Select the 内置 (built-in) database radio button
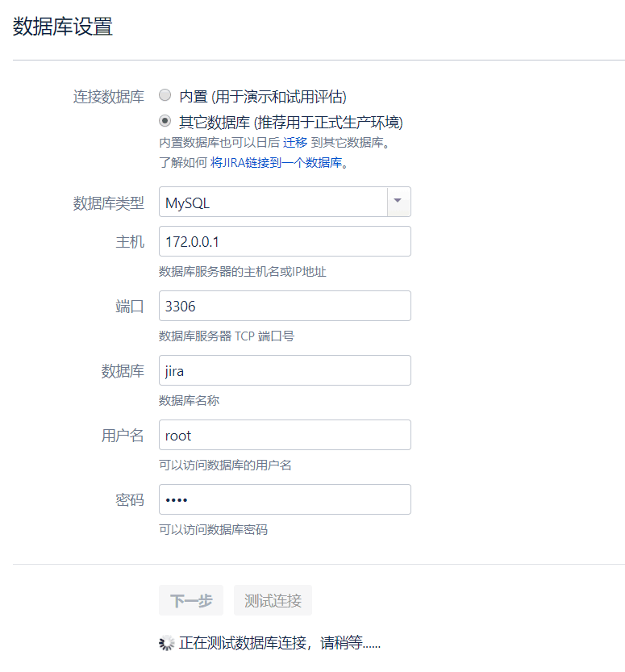 coord(165,96)
